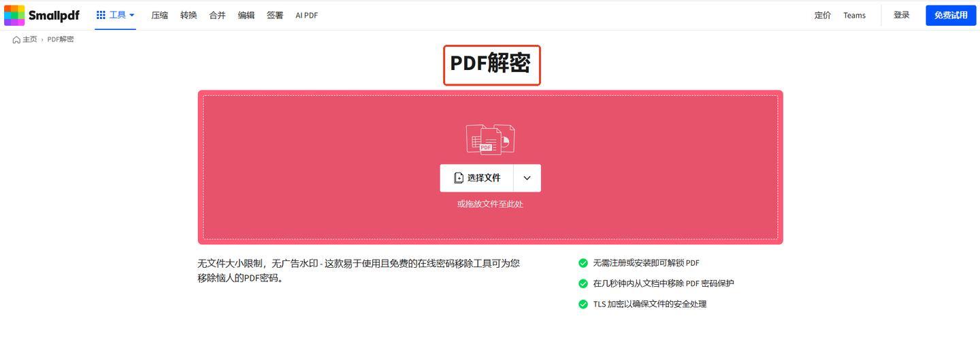Select 合并 in the top navigation
Viewport: 980px width, 348px height.
pyautogui.click(x=217, y=15)
